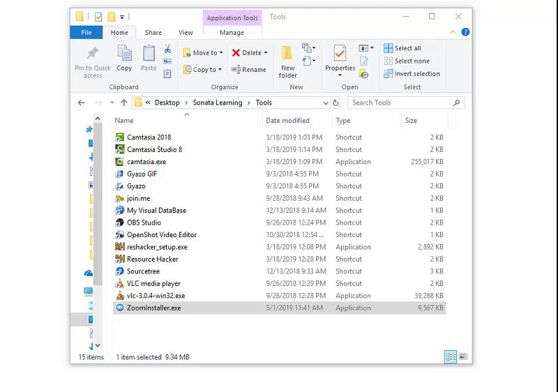Click Select none in the ribbon
Image resolution: width=558 pixels, height=392 pixels.
[x=407, y=61]
